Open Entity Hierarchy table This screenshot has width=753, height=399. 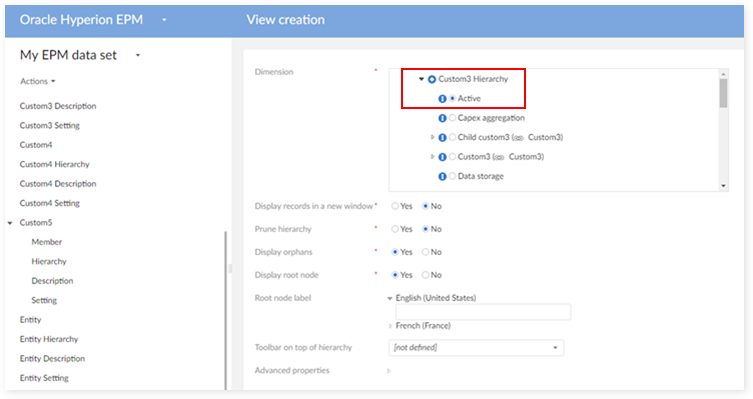pyautogui.click(x=49, y=339)
